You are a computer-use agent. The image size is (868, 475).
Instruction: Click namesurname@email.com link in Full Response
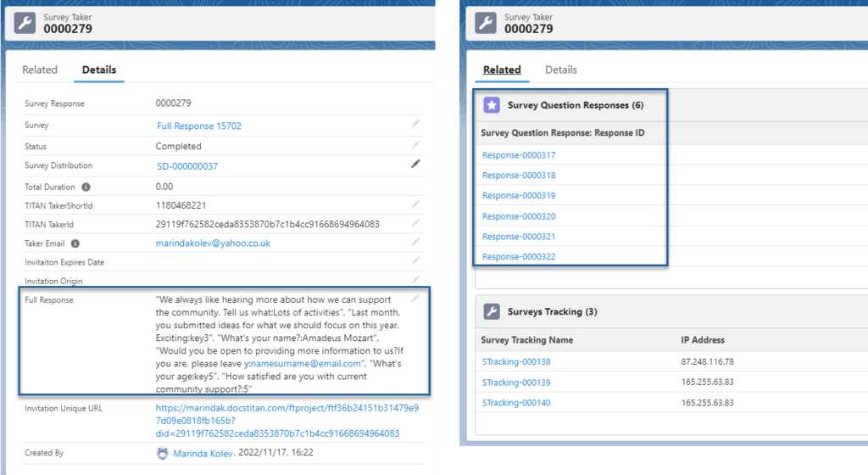305,364
